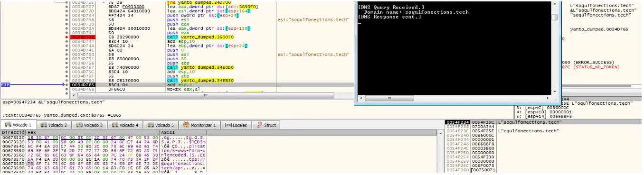Show the Locales variables tab
644x175 pixels.
[236, 125]
